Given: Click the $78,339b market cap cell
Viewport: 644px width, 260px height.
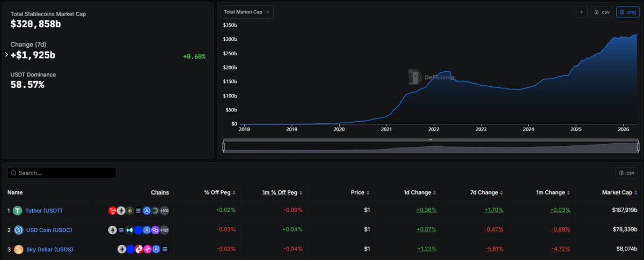Looking at the screenshot, I should [626, 229].
